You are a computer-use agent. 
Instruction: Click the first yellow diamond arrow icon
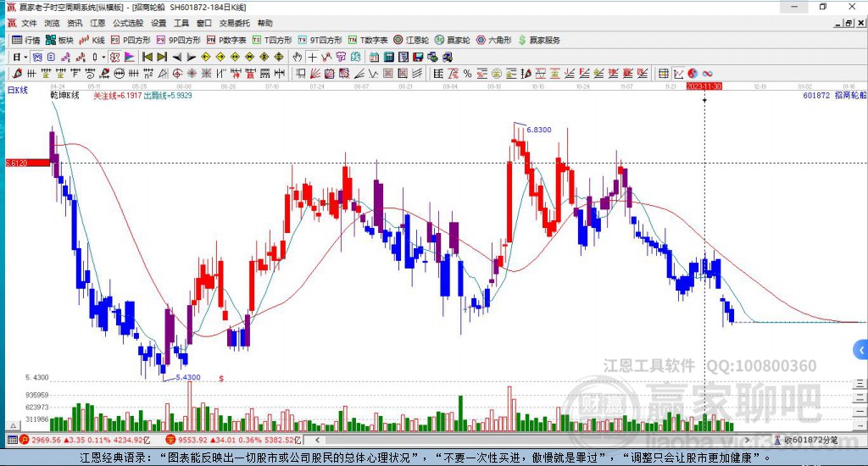(205, 57)
